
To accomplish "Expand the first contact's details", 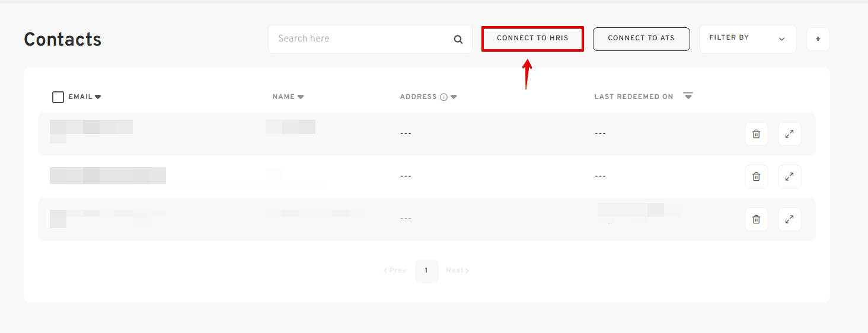I will (789, 134).
